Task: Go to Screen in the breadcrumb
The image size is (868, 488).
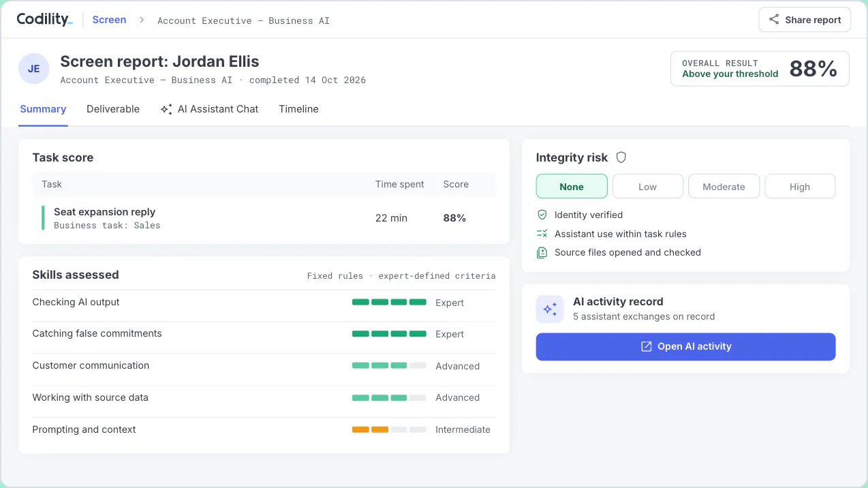Action: (x=109, y=20)
